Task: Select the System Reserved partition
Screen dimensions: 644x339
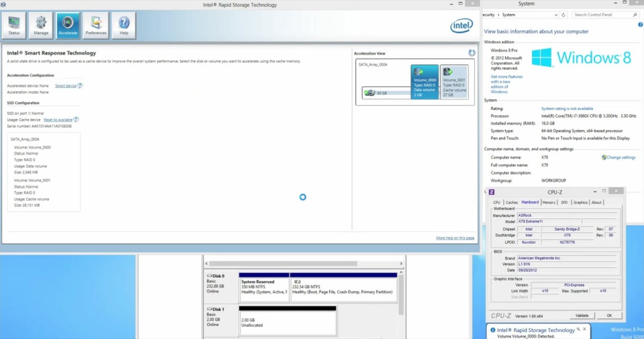Action: 264,287
